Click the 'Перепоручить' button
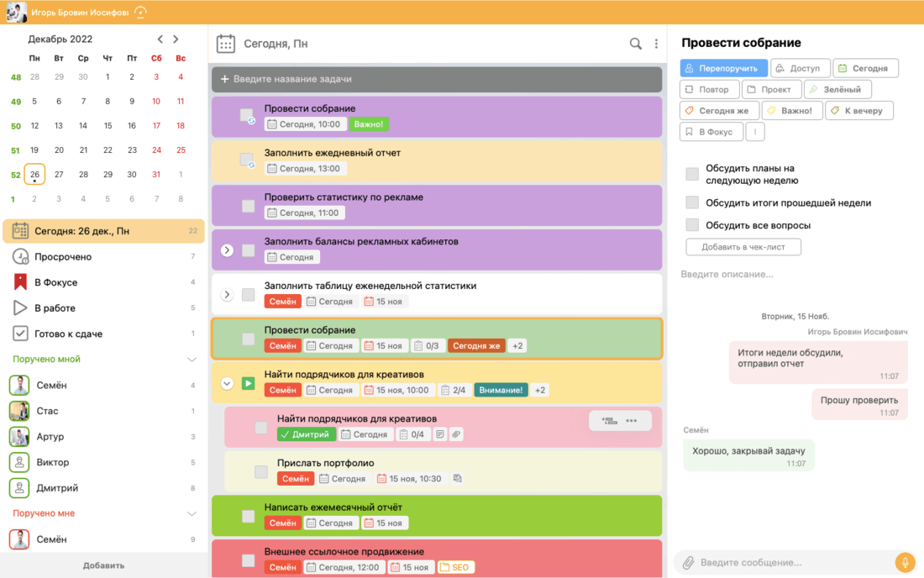924x578 pixels. coord(723,68)
